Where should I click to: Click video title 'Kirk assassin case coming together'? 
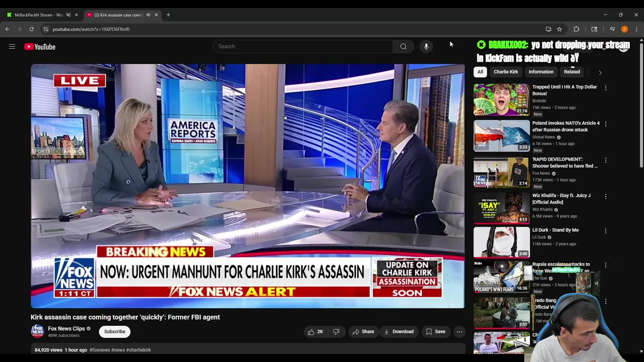point(125,317)
